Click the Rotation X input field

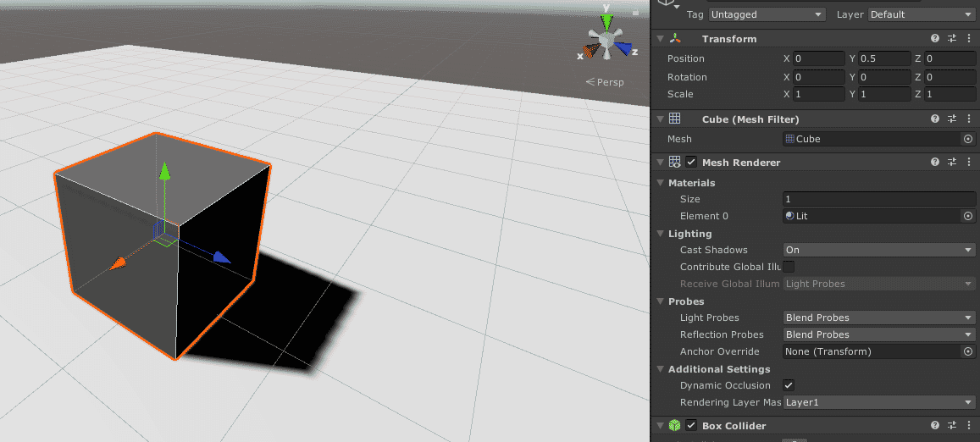tap(819, 77)
